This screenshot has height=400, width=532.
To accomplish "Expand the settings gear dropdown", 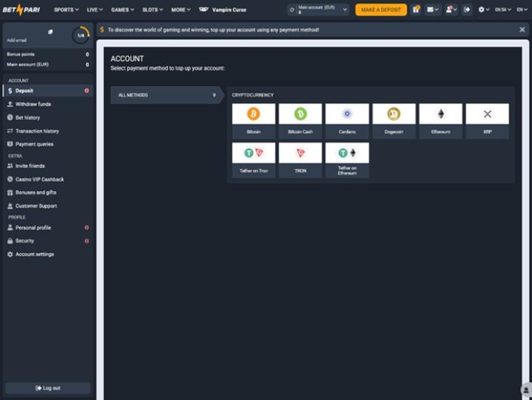I will pos(484,10).
